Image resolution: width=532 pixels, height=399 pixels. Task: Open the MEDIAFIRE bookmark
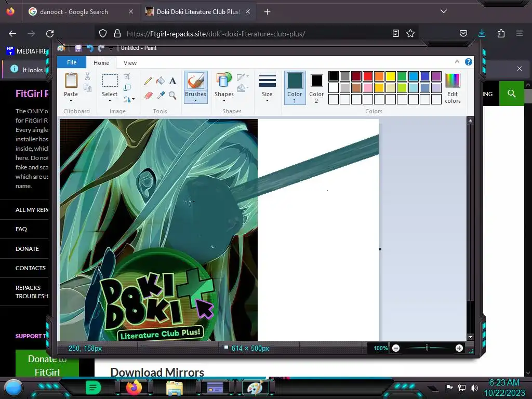[26, 51]
